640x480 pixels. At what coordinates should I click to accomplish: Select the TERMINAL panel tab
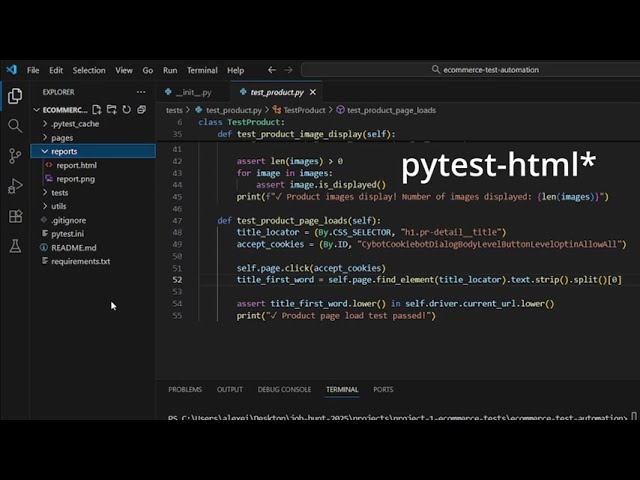pyautogui.click(x=342, y=389)
